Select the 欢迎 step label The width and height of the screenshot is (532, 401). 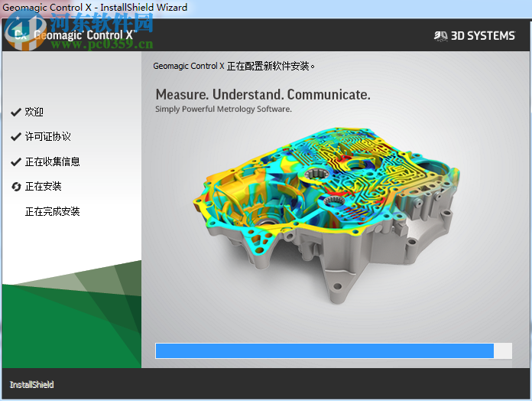(34, 112)
